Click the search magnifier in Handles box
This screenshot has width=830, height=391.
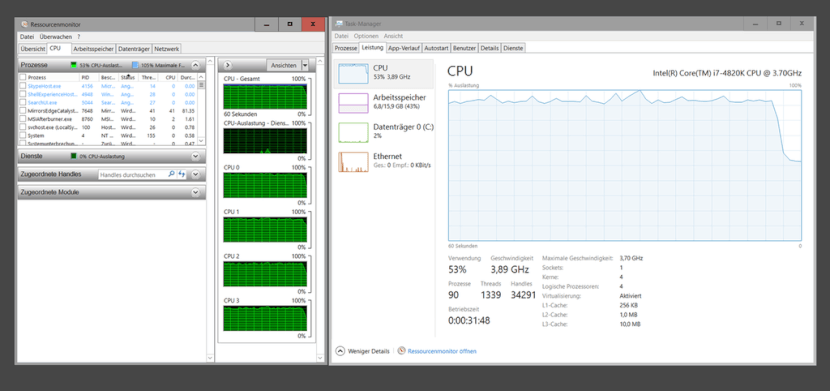[x=172, y=174]
